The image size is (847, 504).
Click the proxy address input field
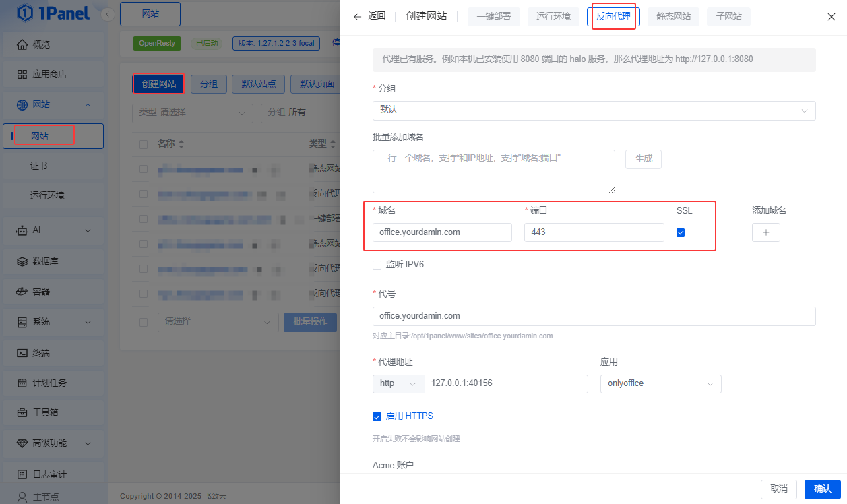pos(505,383)
